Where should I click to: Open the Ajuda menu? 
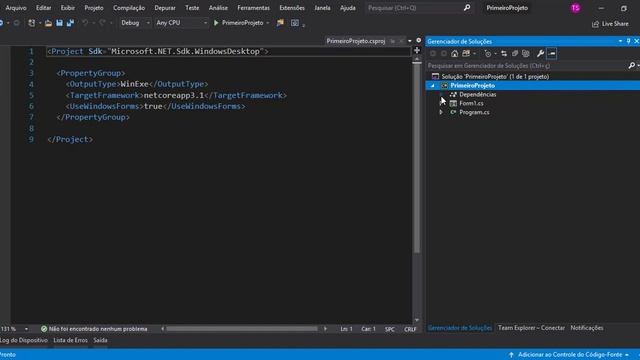point(348,8)
